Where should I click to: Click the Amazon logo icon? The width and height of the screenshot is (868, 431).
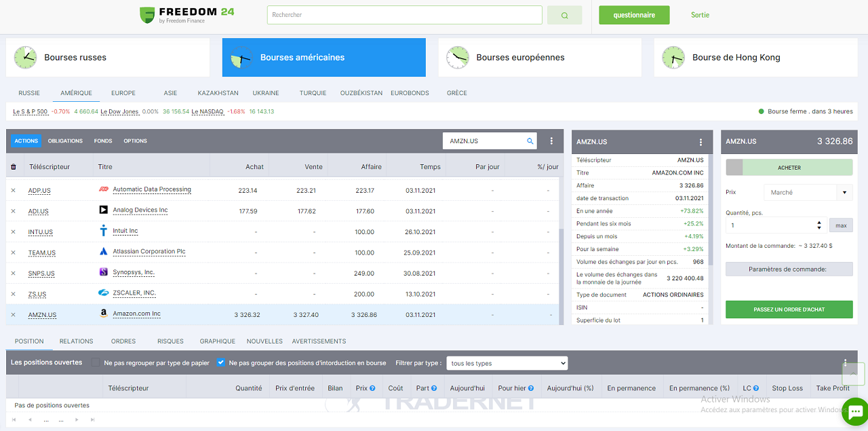tap(104, 314)
